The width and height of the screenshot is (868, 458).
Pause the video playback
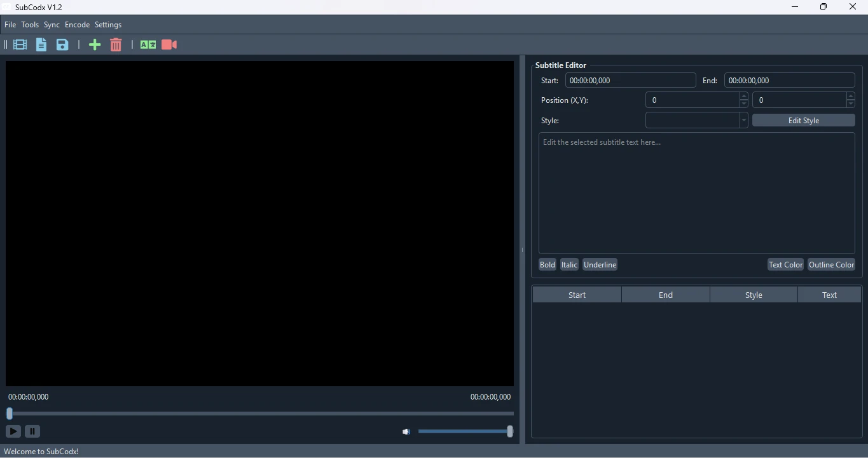(x=32, y=431)
